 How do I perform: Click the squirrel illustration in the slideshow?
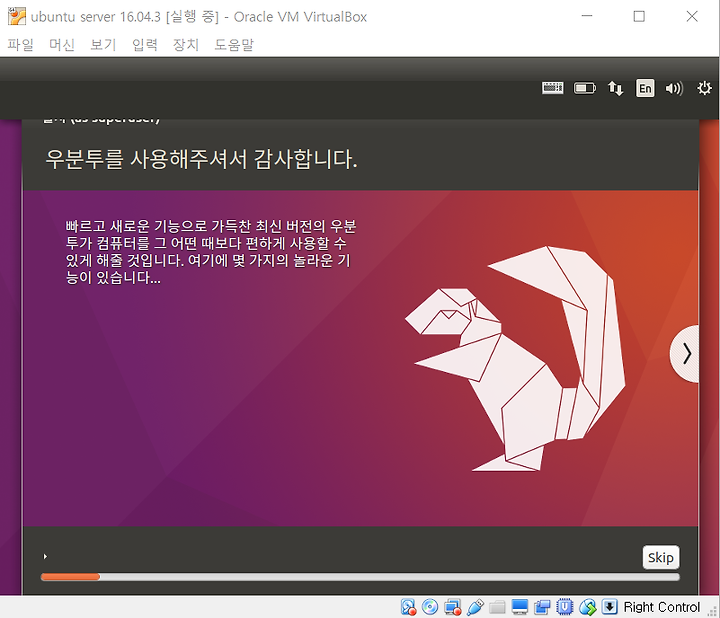(515, 358)
